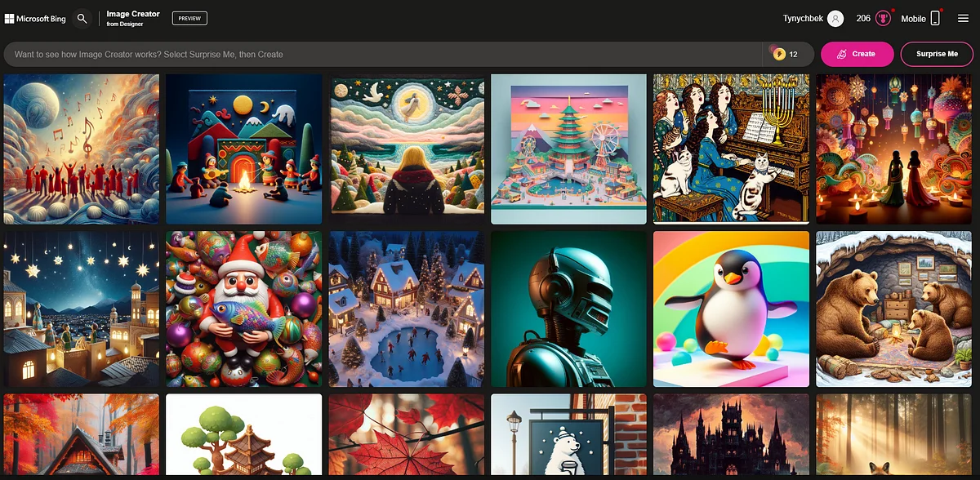Click the Mobile phone icon
Viewport: 980px width, 480px height.
click(935, 19)
